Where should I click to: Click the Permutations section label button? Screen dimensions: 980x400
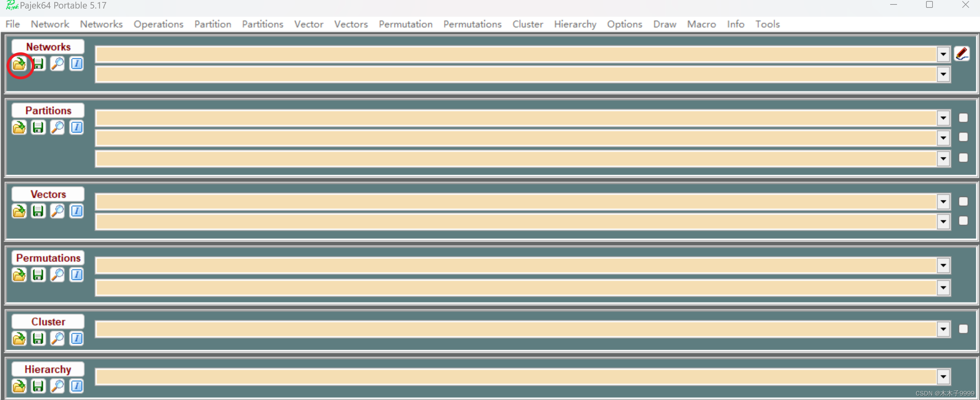48,258
